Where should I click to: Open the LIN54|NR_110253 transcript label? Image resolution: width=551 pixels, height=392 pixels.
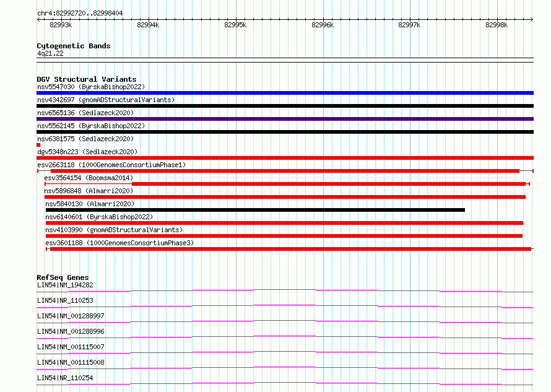pos(65,300)
